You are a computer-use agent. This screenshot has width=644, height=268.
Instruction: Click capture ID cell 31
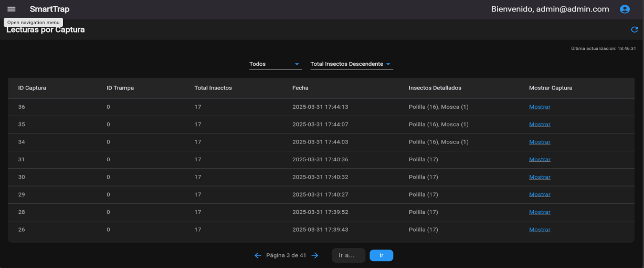coord(22,159)
